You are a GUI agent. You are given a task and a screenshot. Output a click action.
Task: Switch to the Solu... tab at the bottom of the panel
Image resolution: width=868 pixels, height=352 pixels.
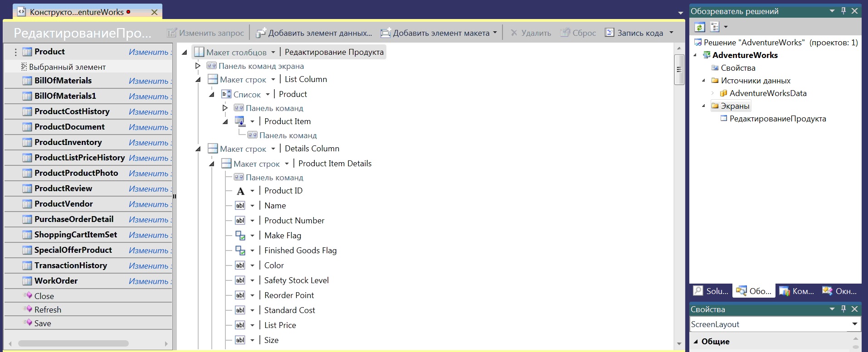(711, 291)
